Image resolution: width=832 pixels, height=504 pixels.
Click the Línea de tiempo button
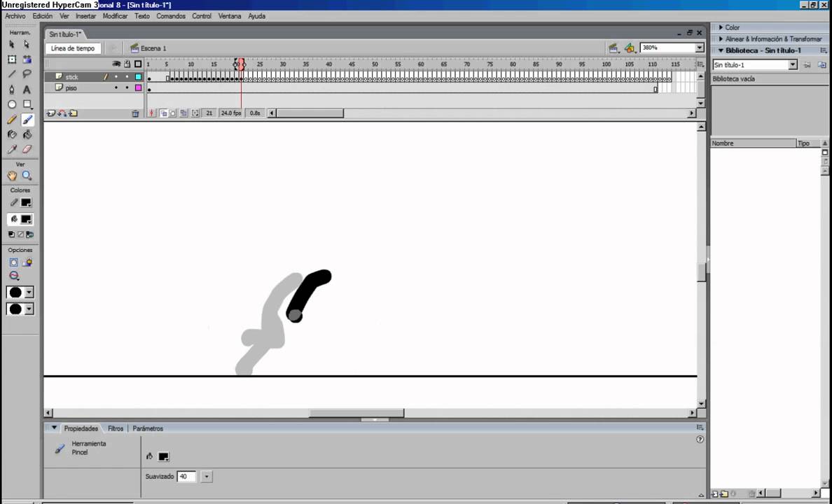[x=74, y=48]
